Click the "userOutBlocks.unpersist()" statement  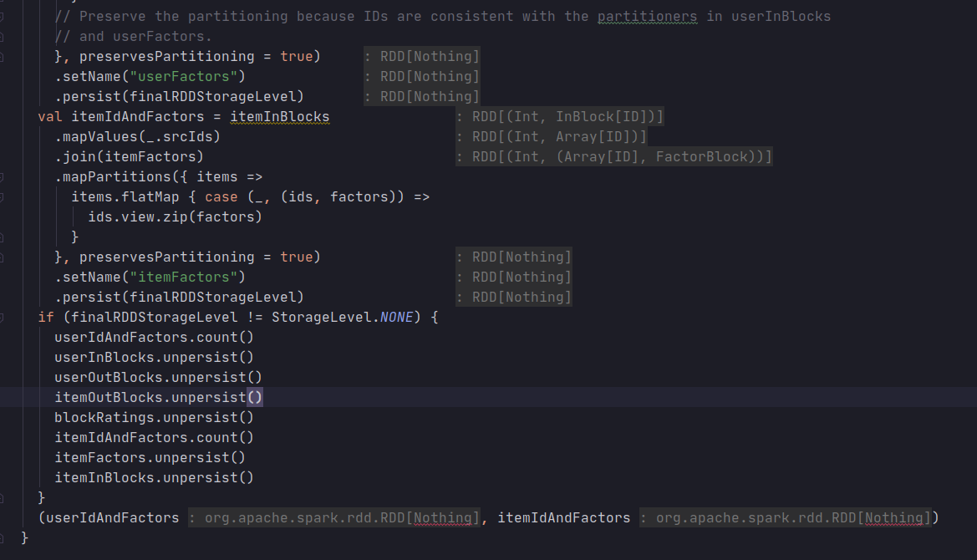pos(158,378)
